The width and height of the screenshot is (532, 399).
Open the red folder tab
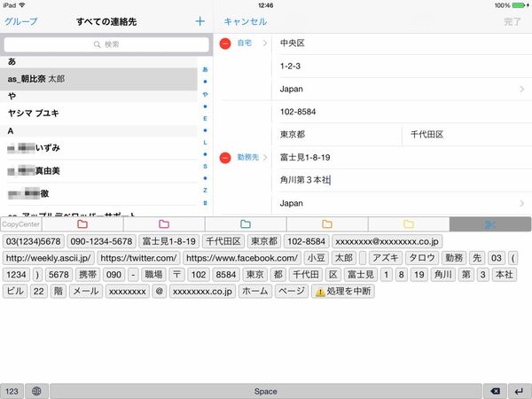pyautogui.click(x=82, y=224)
